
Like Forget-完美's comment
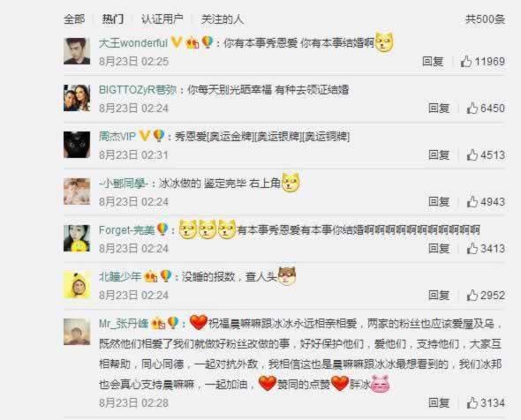[486, 249]
